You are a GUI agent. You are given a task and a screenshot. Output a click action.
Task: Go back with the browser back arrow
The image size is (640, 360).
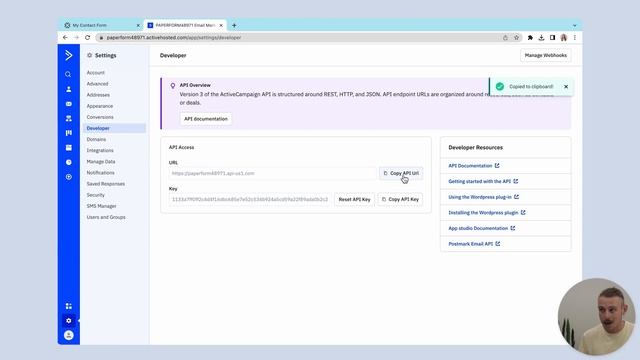[65, 38]
